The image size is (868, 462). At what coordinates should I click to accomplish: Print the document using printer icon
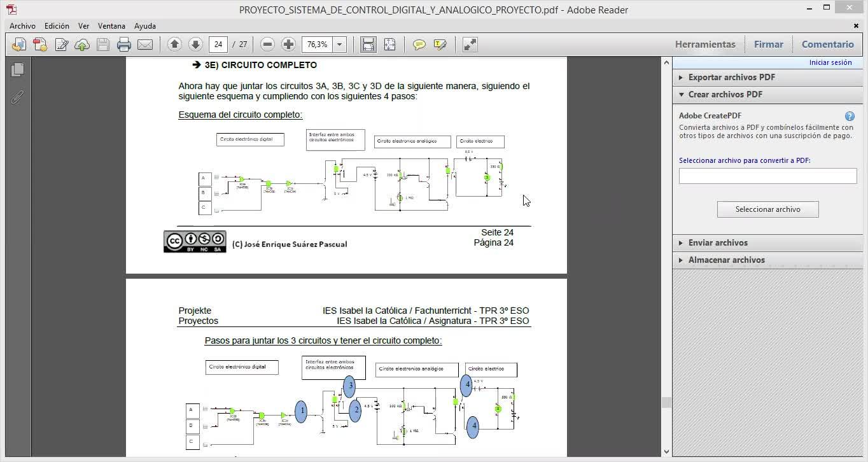124,45
